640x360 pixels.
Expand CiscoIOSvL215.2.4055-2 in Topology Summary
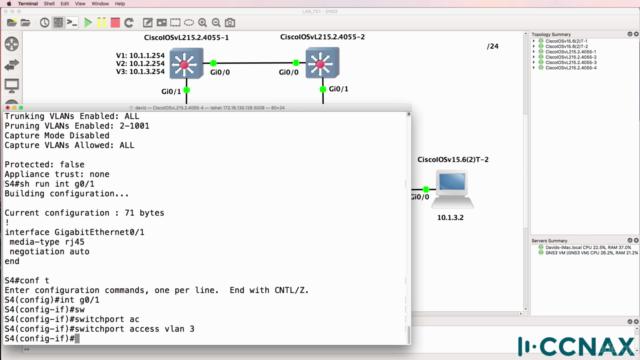tap(534, 57)
